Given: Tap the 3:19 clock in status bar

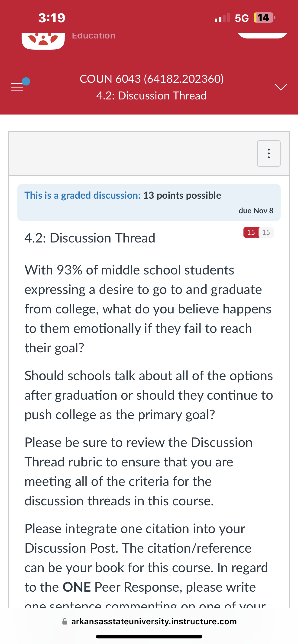Looking at the screenshot, I should pyautogui.click(x=52, y=18).
